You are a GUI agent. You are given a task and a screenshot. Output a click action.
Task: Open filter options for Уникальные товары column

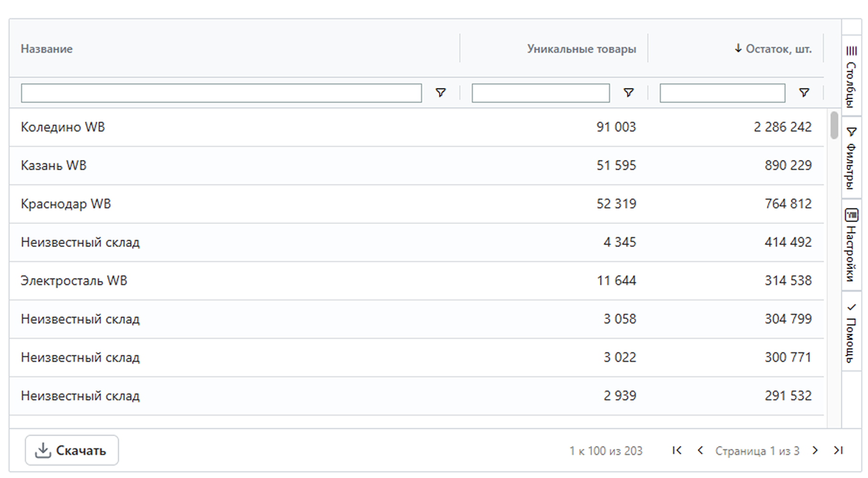[628, 93]
